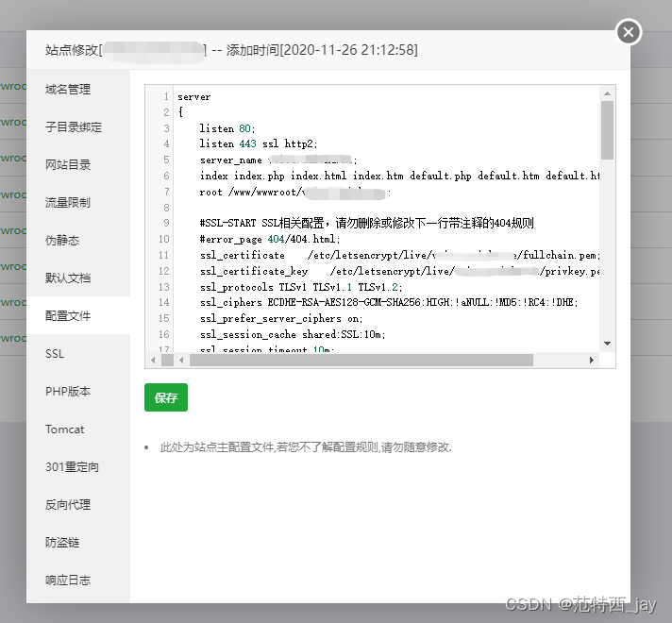
Task: Click the ssl_certificate fullchain.pem line
Action: [x=399, y=255]
